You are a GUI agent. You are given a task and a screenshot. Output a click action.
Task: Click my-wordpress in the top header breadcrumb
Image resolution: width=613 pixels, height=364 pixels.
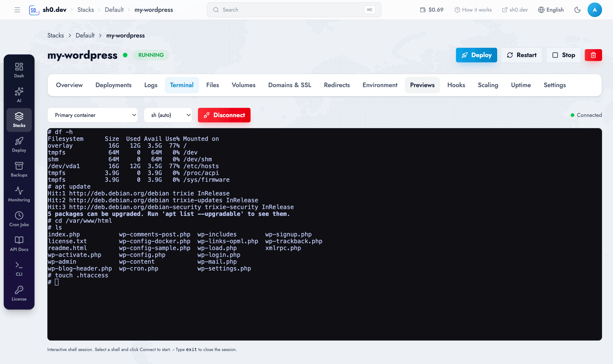pos(154,10)
